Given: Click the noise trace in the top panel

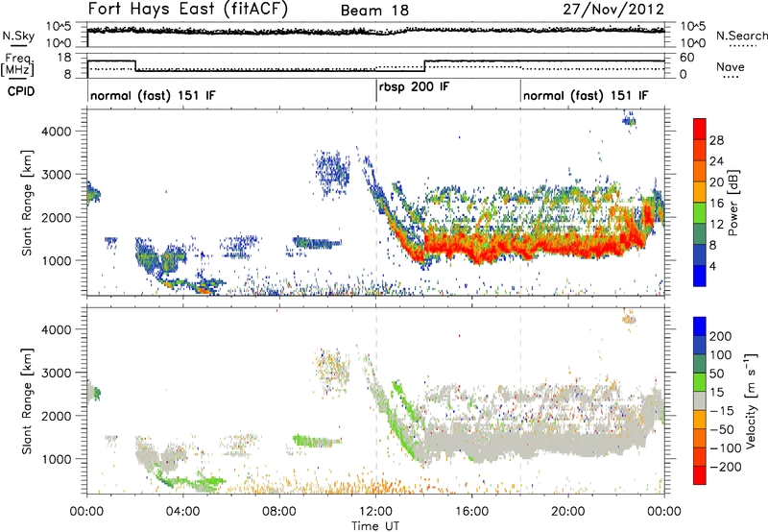Looking at the screenshot, I should click(375, 31).
